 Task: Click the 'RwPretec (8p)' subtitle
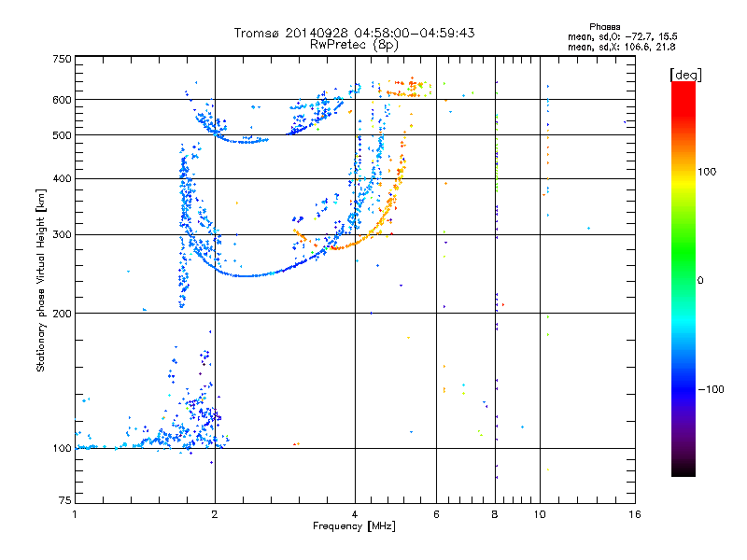tap(354, 45)
